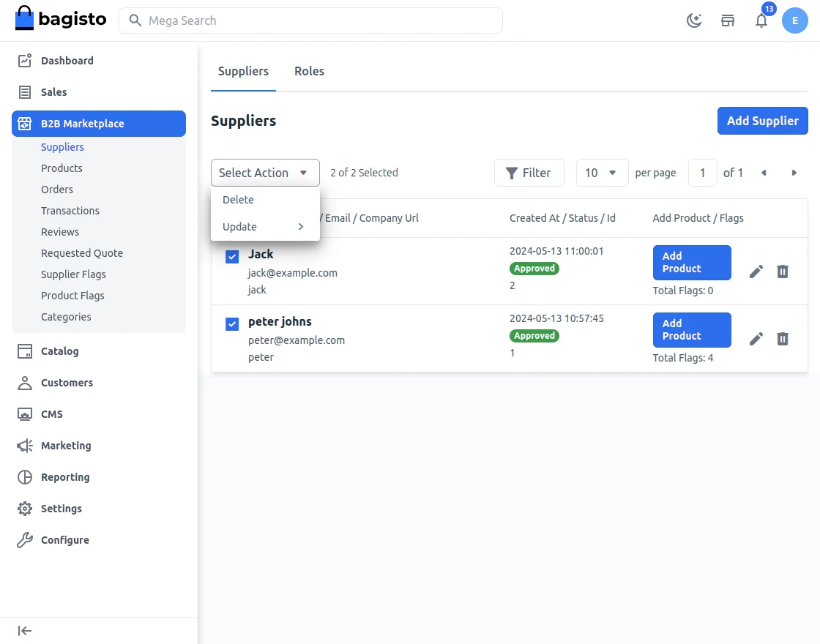Click the Add Supplier button
This screenshot has height=644, width=820.
[763, 121]
